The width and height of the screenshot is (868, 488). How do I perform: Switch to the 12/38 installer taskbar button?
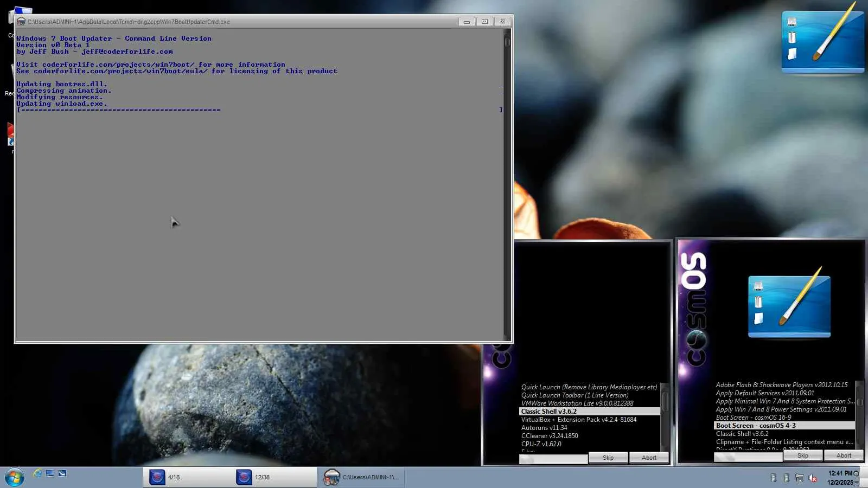pos(274,477)
